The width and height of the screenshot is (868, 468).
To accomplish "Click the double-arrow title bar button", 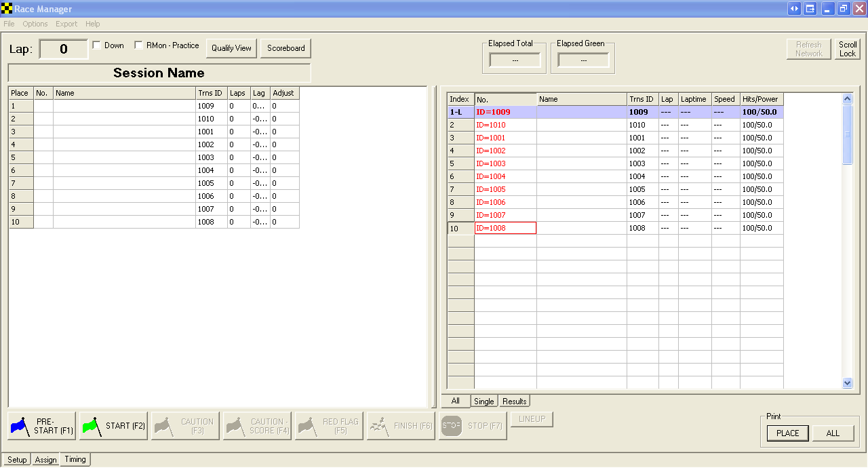I will 794,9.
